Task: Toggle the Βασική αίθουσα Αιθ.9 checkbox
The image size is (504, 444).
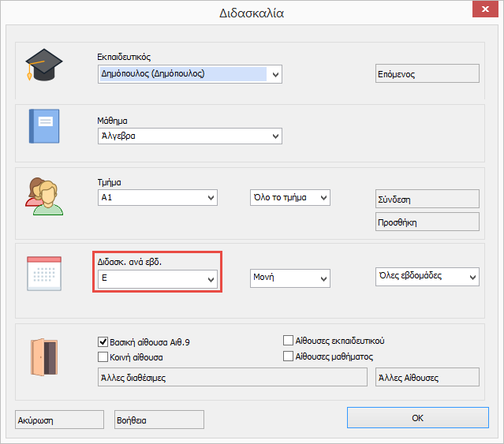Action: pyautogui.click(x=103, y=341)
